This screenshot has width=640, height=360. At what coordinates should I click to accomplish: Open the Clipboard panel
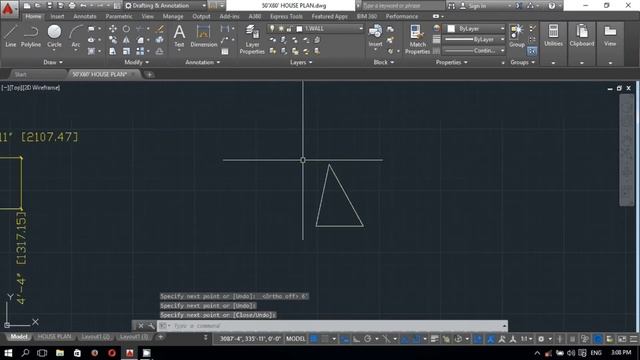(x=582, y=36)
